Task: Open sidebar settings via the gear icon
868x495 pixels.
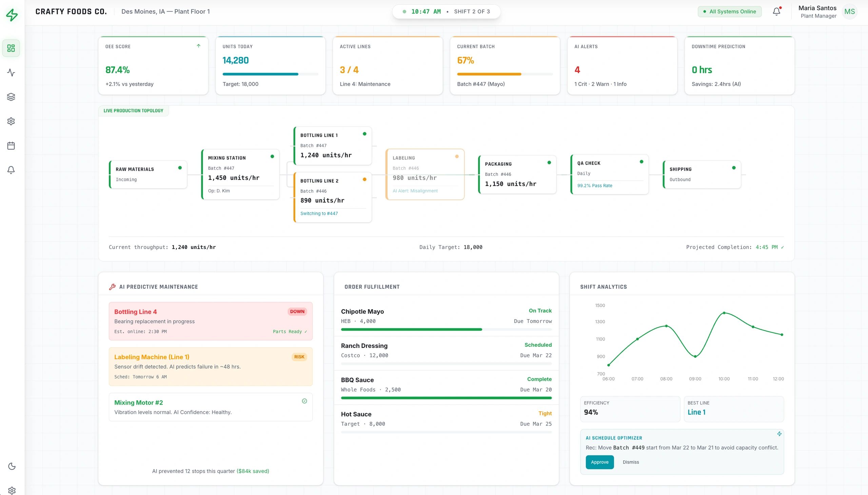Action: click(11, 121)
